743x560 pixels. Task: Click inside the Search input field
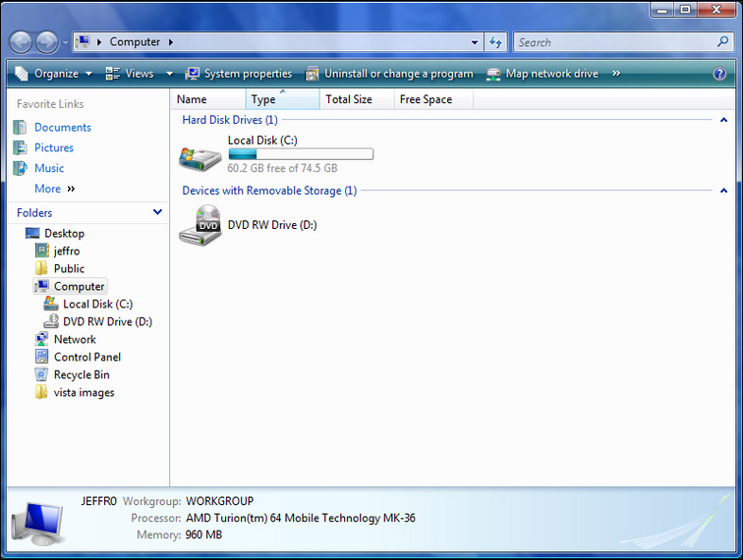[x=614, y=42]
